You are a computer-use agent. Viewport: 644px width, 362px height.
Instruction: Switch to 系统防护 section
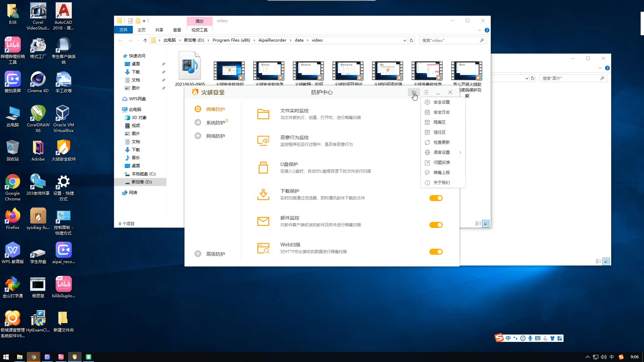tap(215, 123)
